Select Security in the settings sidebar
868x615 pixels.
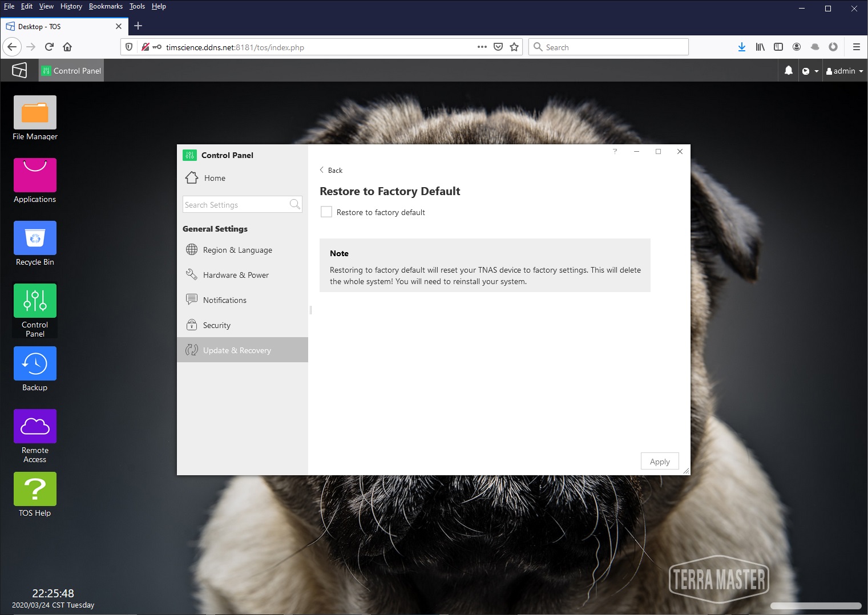click(216, 325)
